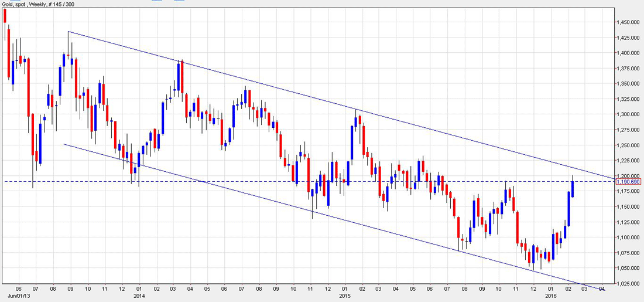Click the 1,300.000 price axis label
The width and height of the screenshot is (644, 302).
(x=628, y=114)
